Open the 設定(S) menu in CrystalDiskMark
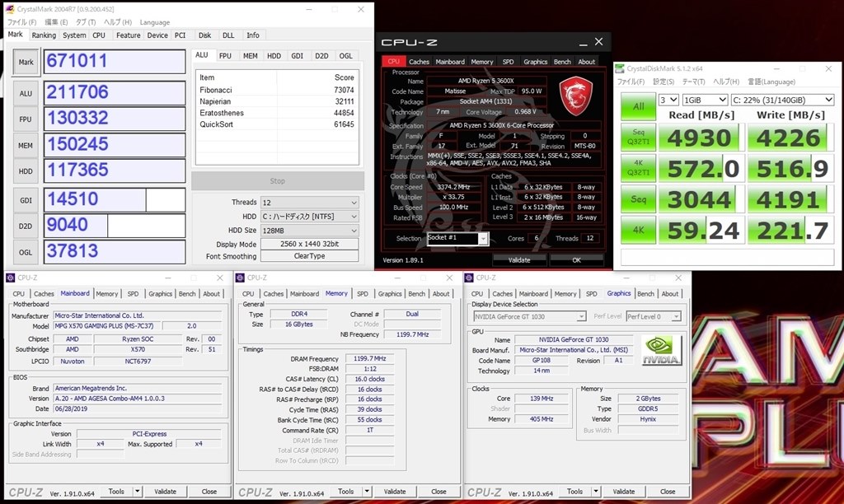844x504 pixels. tap(663, 82)
